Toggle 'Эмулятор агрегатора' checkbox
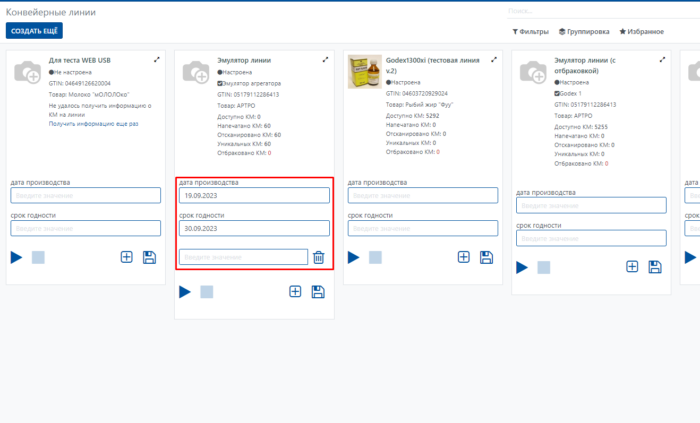Viewport: 700px width, 423px height. coord(220,83)
